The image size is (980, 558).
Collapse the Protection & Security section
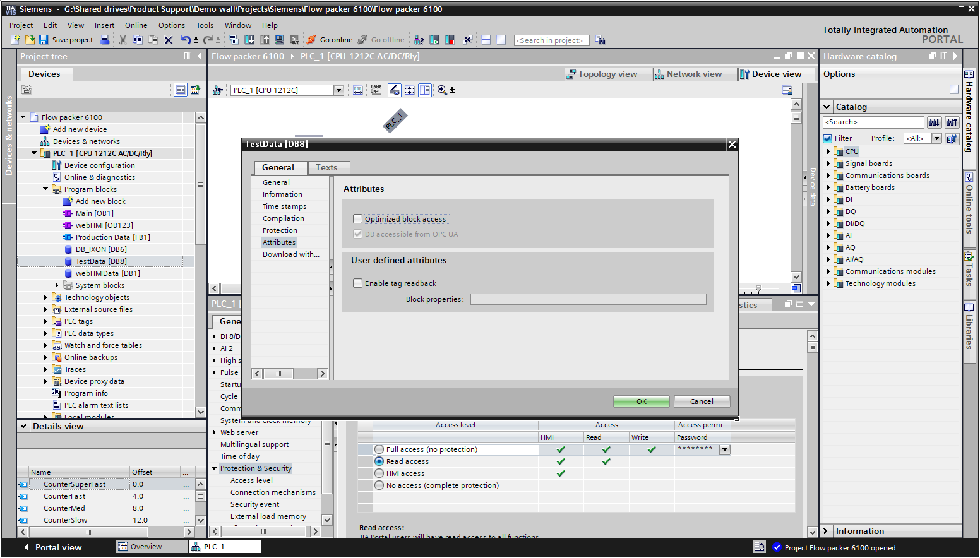[x=215, y=468]
